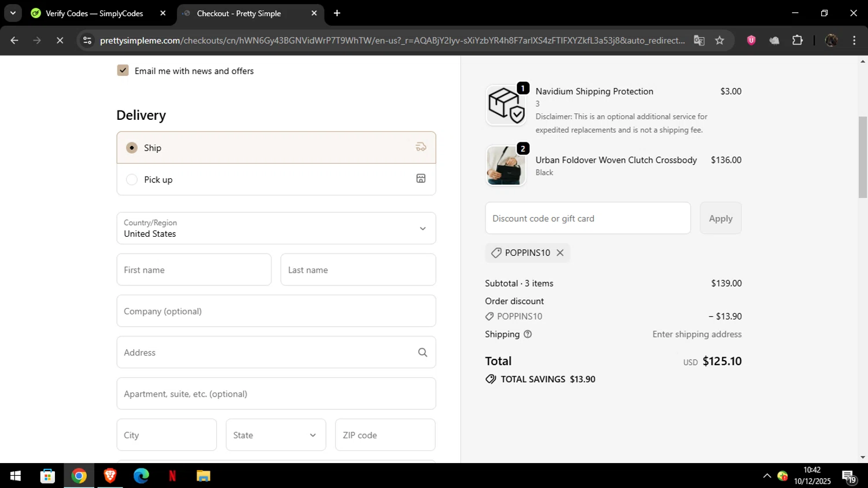Open Netflix from taskbar
Screen dimensions: 868x488
172,476
